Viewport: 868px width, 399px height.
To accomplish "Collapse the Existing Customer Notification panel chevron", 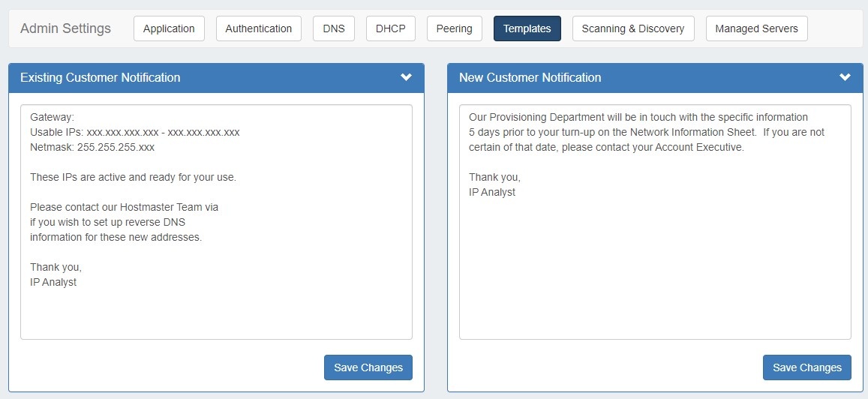I will pos(406,77).
